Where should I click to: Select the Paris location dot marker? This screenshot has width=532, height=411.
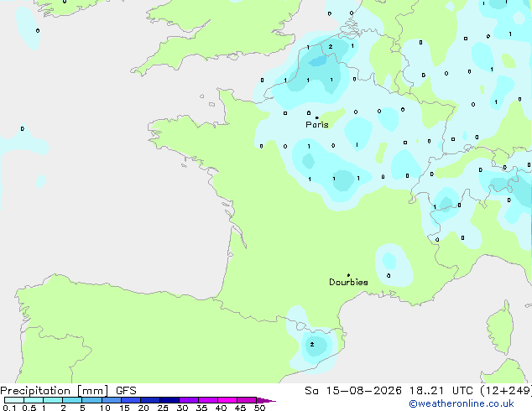point(317,117)
